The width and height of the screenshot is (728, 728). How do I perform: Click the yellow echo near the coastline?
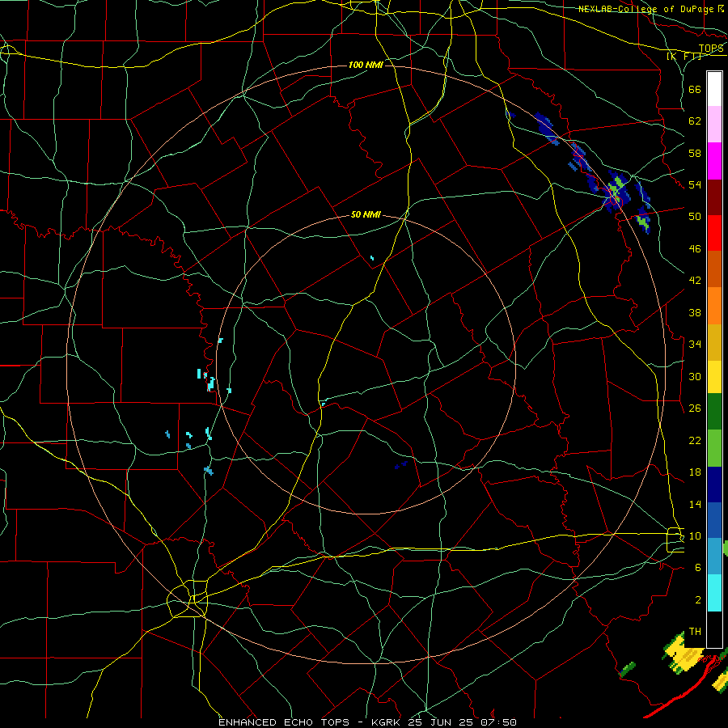point(683,654)
